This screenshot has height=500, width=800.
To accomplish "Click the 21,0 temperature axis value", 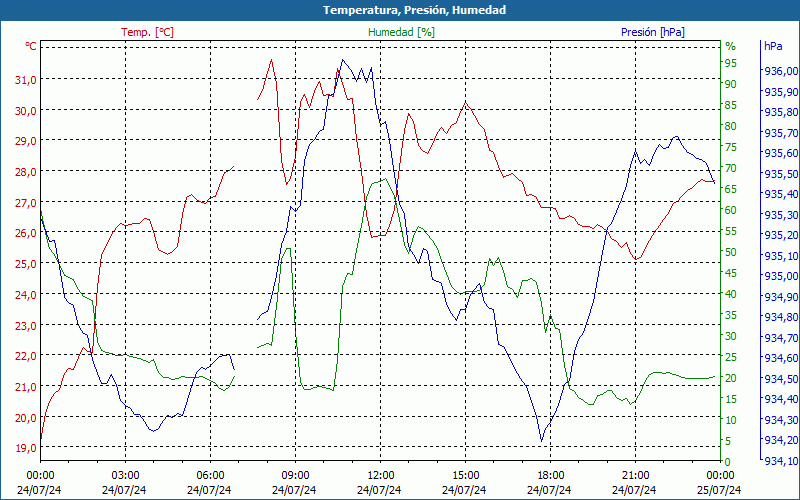I will pos(26,387).
